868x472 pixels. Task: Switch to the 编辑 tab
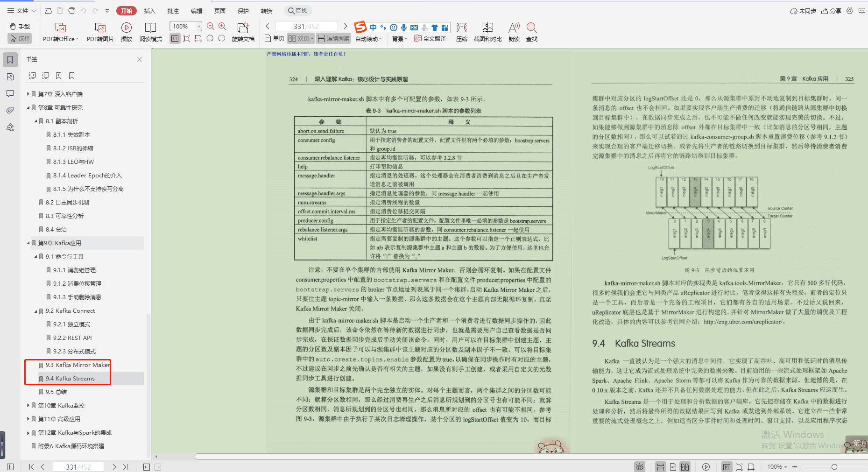(197, 11)
